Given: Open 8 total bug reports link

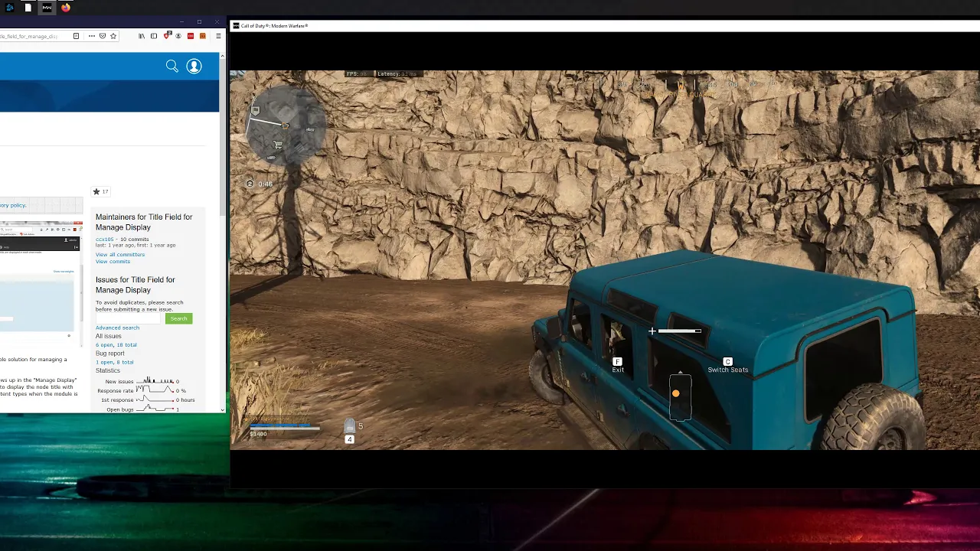Looking at the screenshot, I should point(125,362).
